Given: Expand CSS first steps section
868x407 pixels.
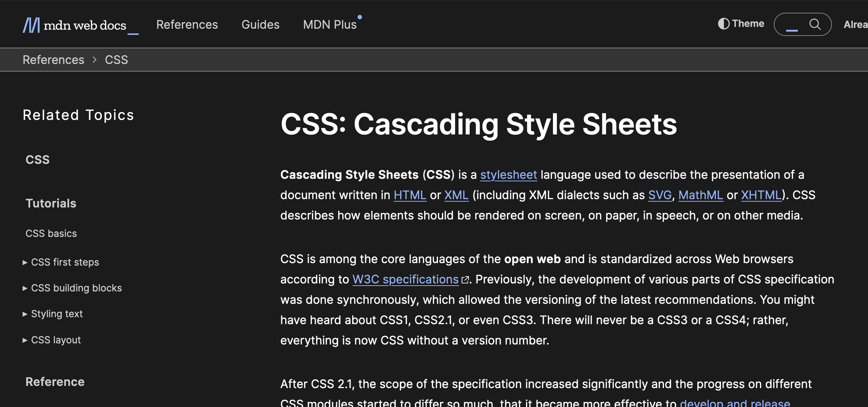Looking at the screenshot, I should click(65, 262).
